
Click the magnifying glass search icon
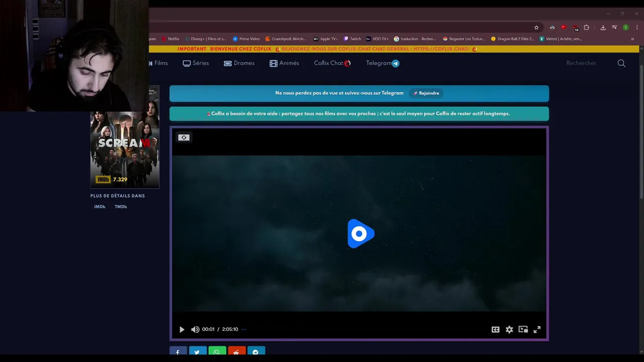[621, 63]
